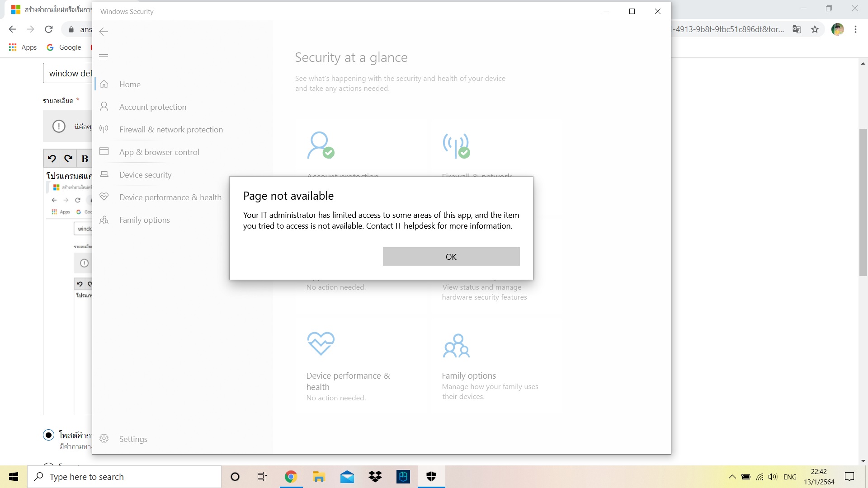Click Family options people tile icon
Screen dimensions: 868x488
coord(456,346)
